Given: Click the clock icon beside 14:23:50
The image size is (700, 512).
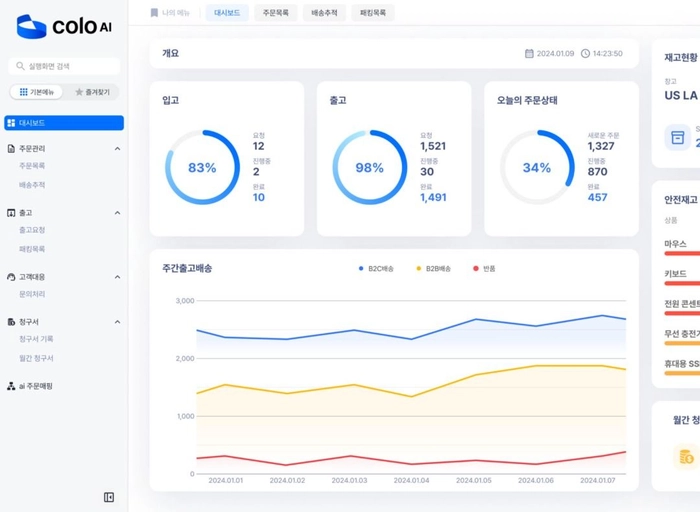Looking at the screenshot, I should [x=585, y=54].
